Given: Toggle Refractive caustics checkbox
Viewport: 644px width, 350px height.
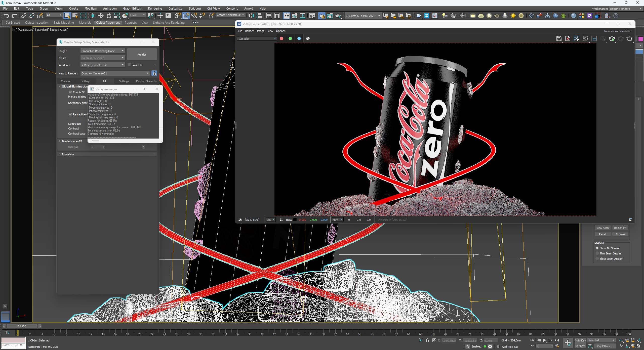Looking at the screenshot, I should pos(70,114).
